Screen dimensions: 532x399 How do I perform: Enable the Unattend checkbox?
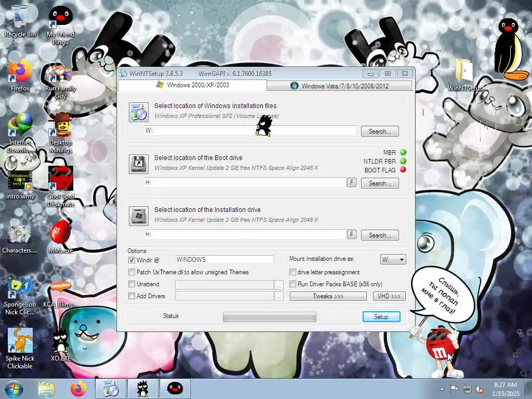tap(131, 284)
